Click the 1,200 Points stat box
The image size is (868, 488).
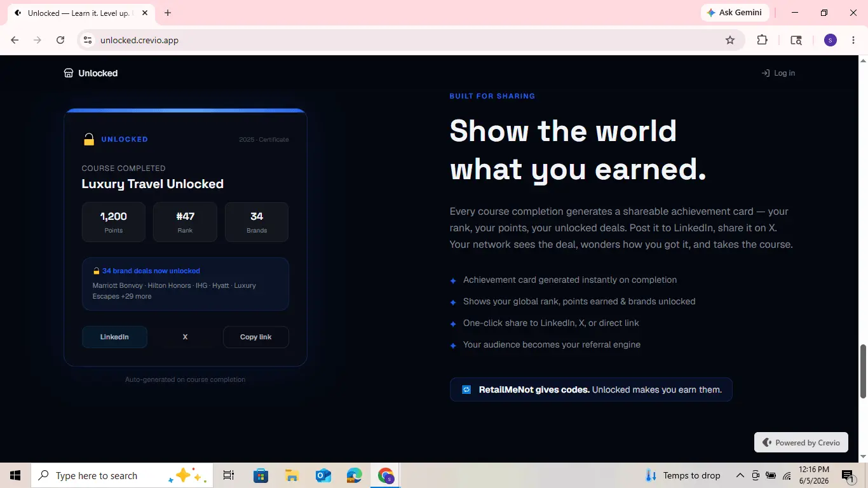[114, 222]
